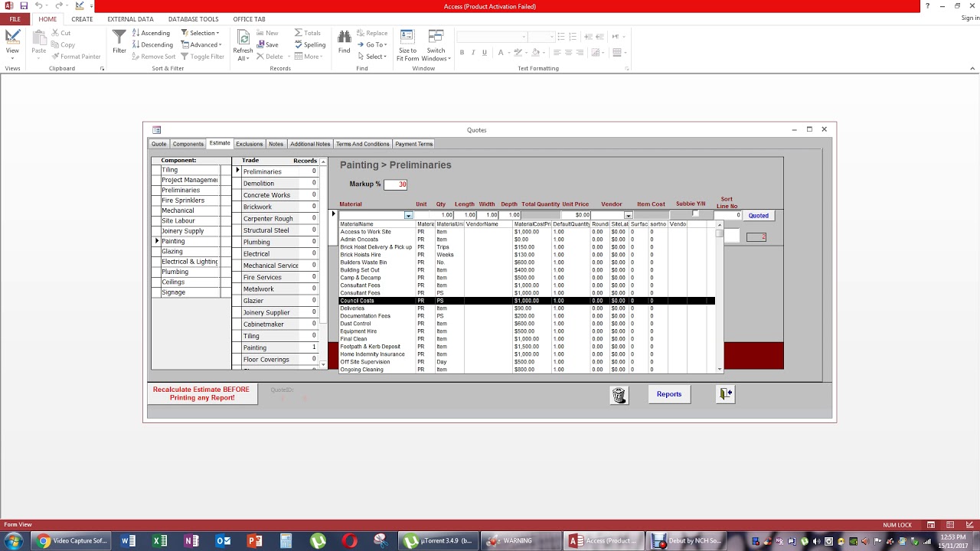980x551 pixels.
Task: Select 'Dust Control' material row
Action: click(x=527, y=324)
